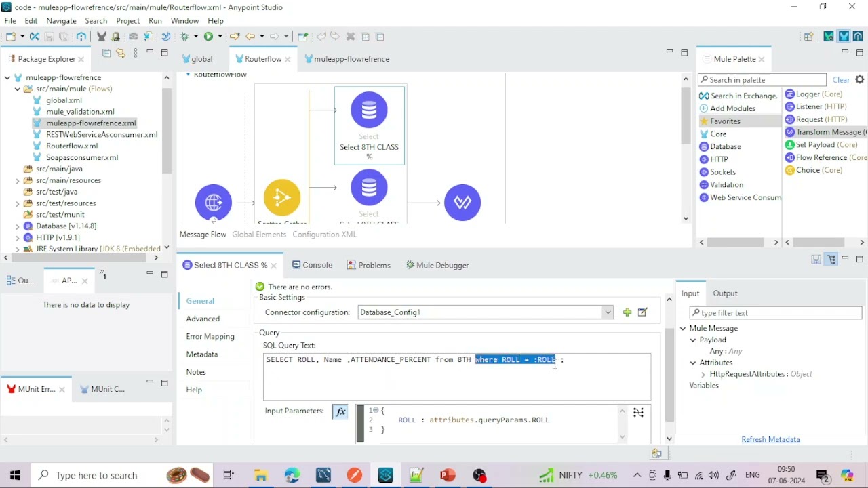The width and height of the screenshot is (868, 488).
Task: Click the save icon in properties view toolbar
Action: [816, 260]
